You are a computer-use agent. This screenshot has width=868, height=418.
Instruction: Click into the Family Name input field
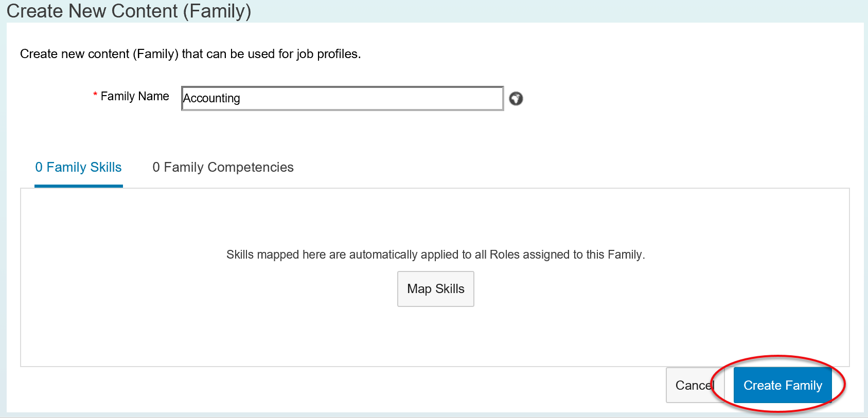343,98
